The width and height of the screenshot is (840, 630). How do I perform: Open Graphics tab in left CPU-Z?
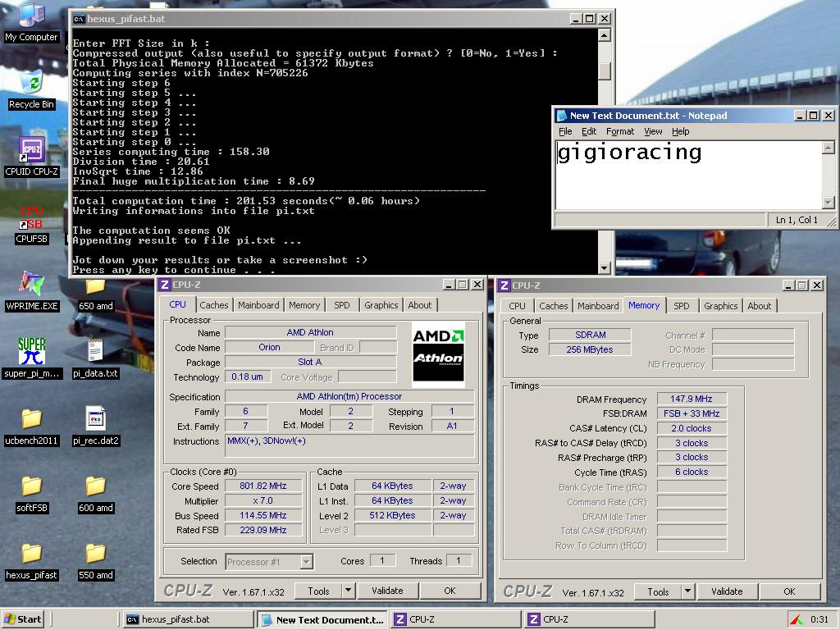[381, 305]
